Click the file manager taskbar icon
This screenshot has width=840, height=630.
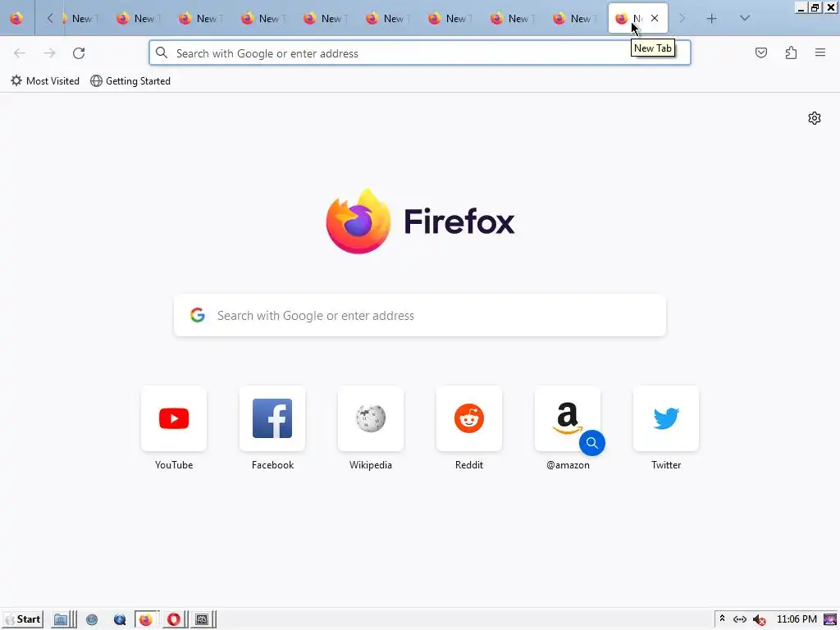(x=61, y=620)
